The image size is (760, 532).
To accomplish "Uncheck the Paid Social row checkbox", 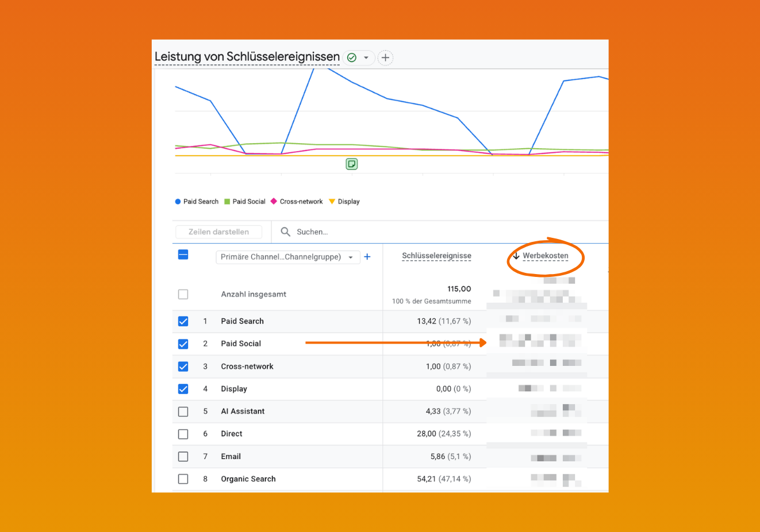I will (183, 344).
